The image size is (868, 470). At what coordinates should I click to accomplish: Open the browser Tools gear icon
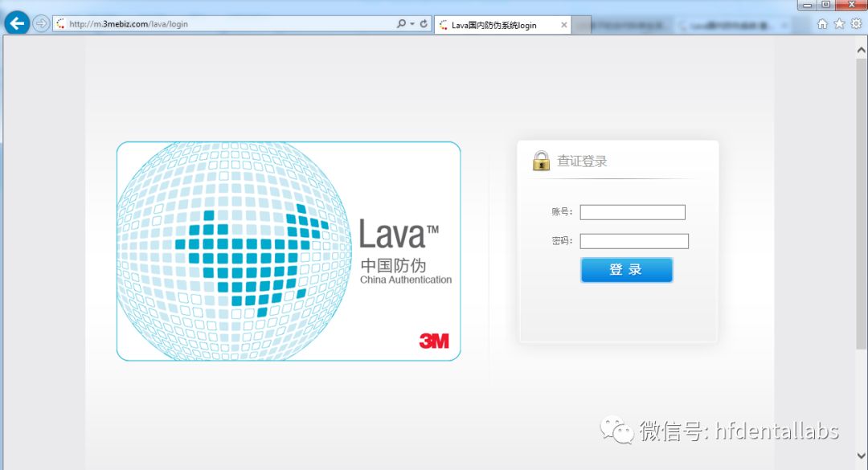click(x=857, y=24)
